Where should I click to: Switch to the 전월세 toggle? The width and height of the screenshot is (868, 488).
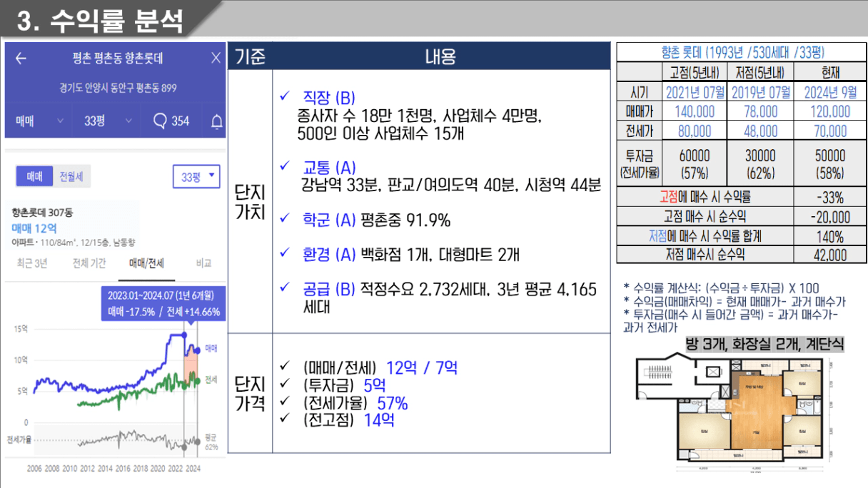72,176
